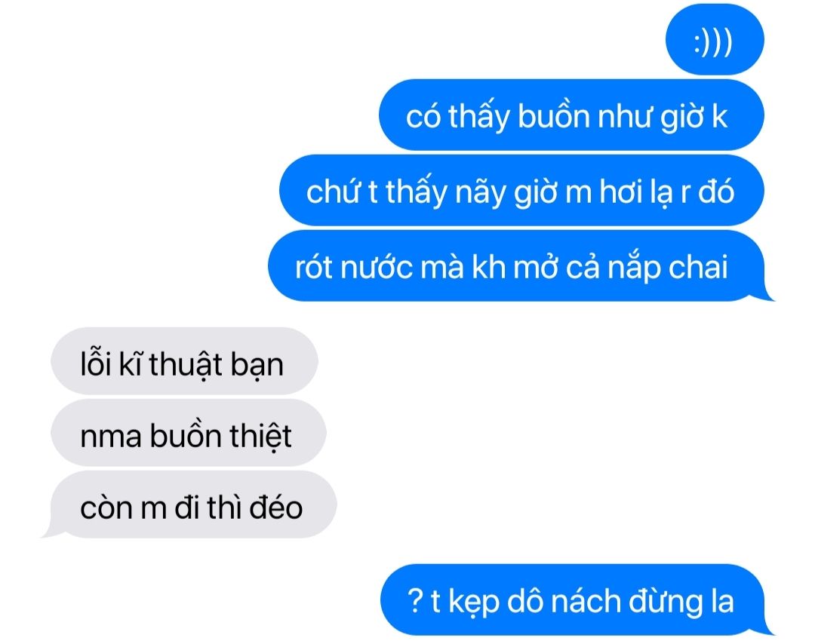Tap the word "thuật" in the gray bubble

tap(186, 363)
